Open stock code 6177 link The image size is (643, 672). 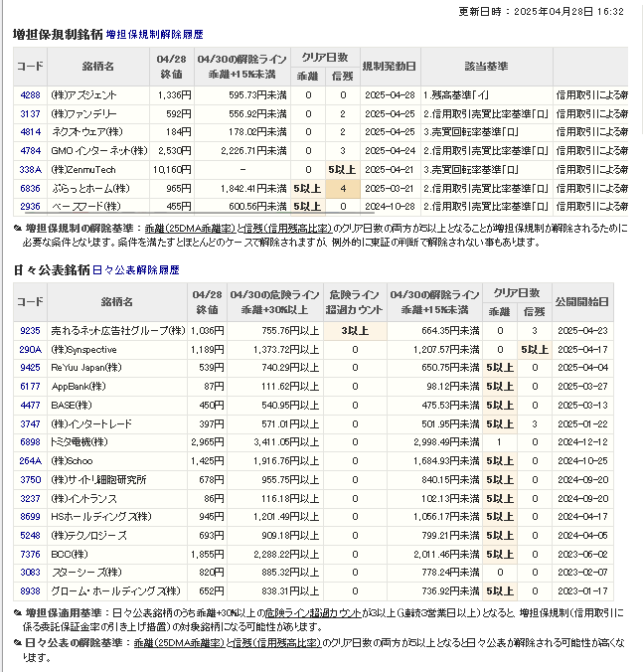coord(30,387)
